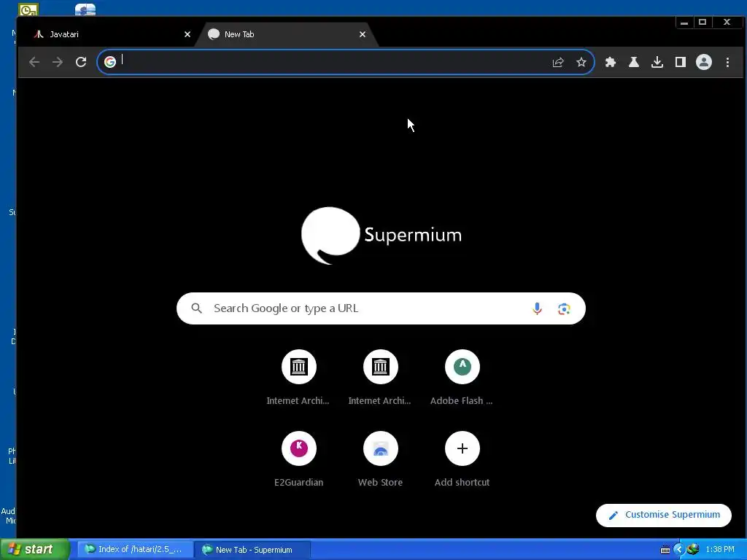Click the Google icon in address bar
This screenshot has width=747, height=560.
click(110, 62)
